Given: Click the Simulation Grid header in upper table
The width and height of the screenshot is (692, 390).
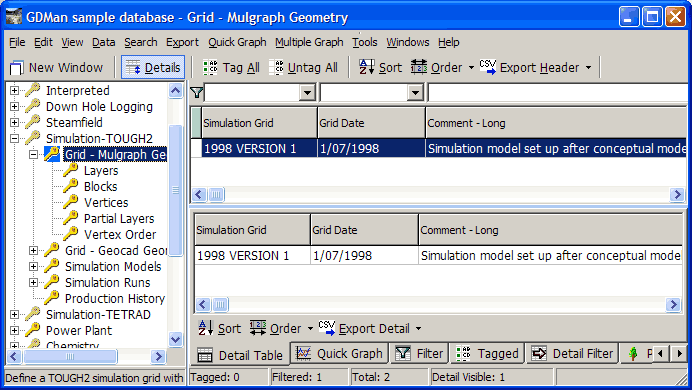Looking at the screenshot, I should [259, 123].
